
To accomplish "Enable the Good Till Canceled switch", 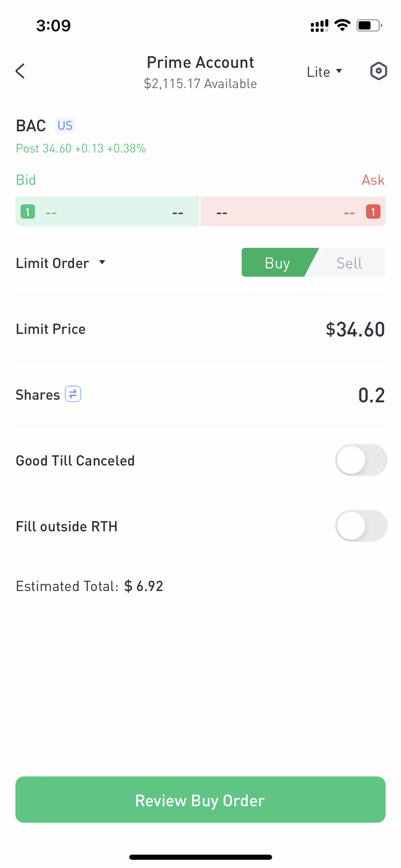I will (x=361, y=460).
